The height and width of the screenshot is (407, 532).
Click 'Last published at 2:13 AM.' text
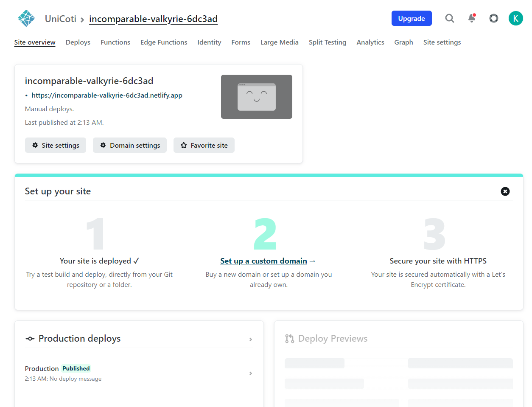click(64, 123)
